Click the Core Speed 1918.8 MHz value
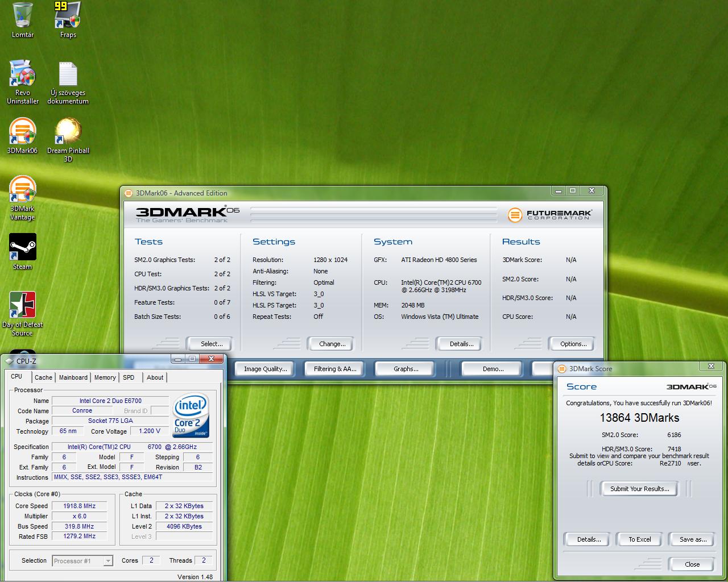728x582 pixels. tap(79, 506)
